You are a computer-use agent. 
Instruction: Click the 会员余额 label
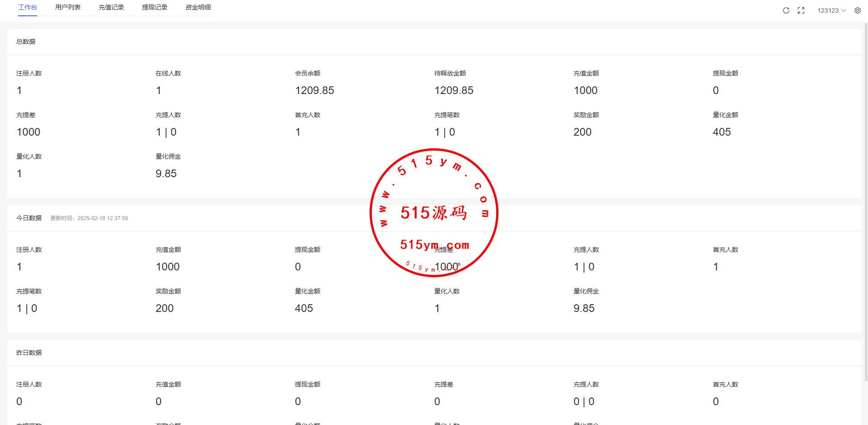(308, 73)
